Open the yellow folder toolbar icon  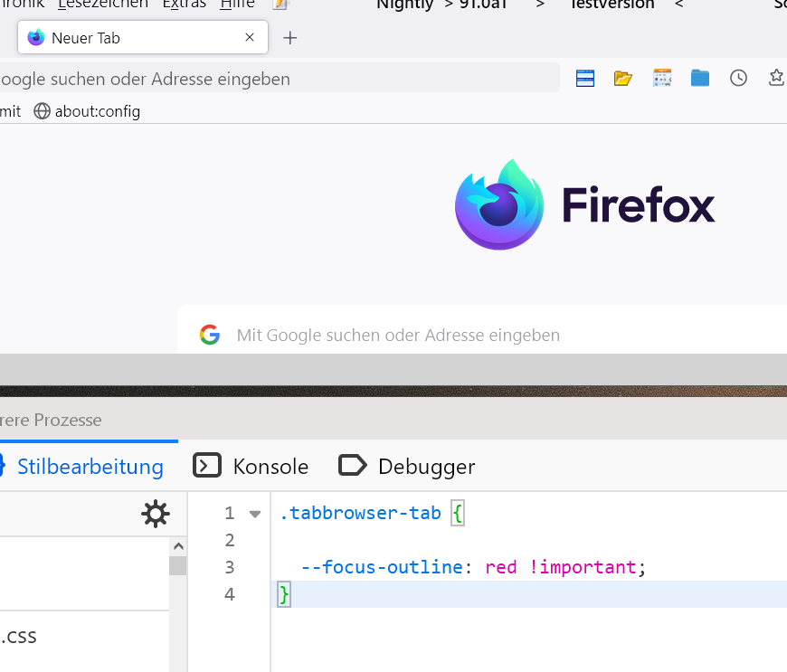pyautogui.click(x=623, y=79)
